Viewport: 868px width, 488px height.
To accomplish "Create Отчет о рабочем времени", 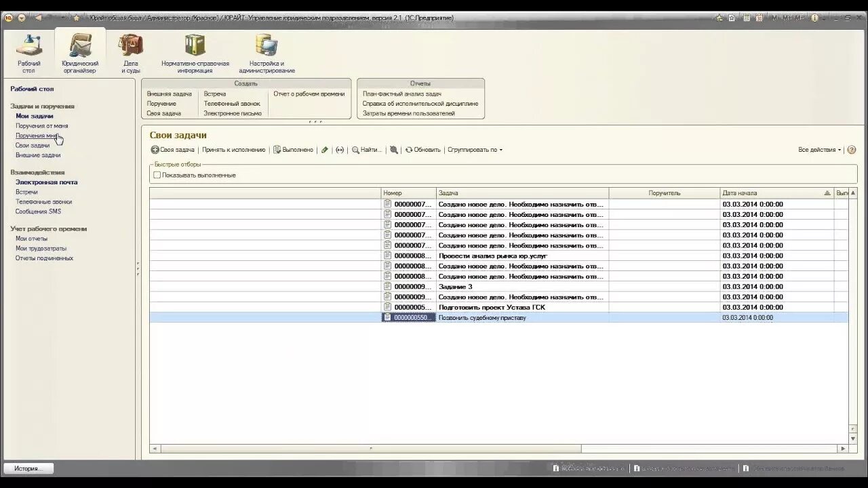I will click(x=309, y=94).
